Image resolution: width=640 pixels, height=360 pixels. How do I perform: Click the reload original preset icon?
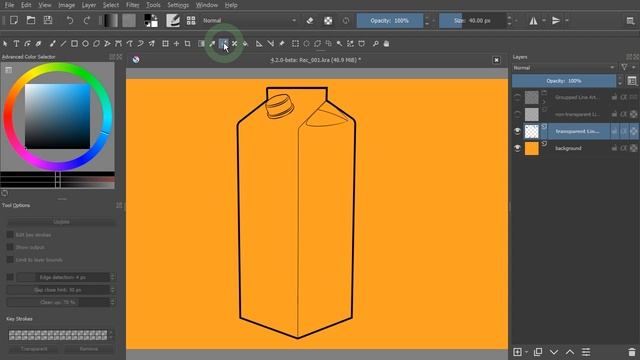coord(346,20)
